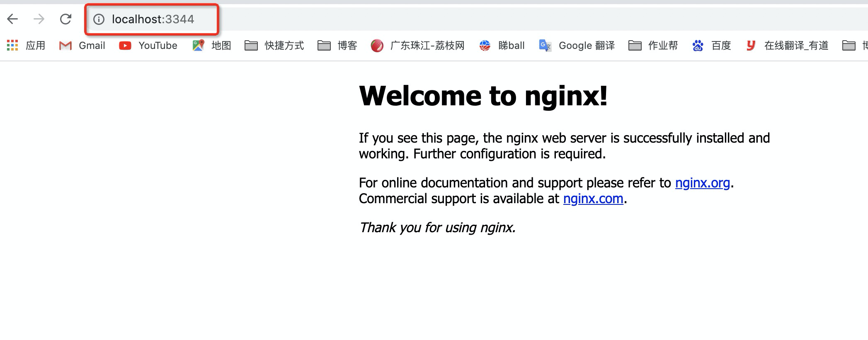Follow the nginx.com commercial support link

593,199
